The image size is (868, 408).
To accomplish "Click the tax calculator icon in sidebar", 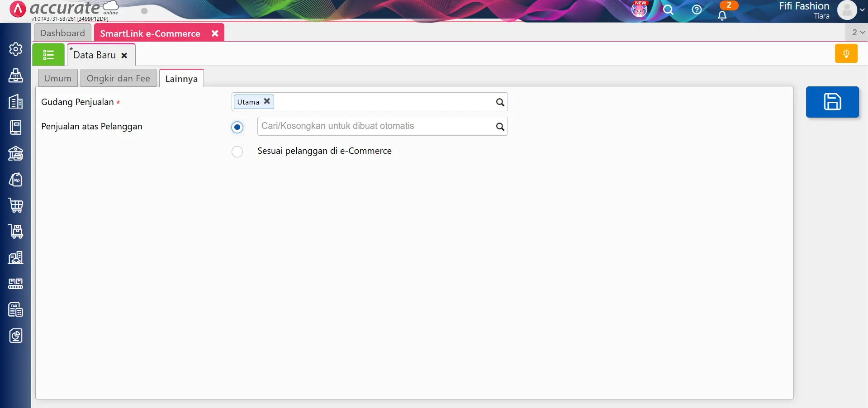I will click(16, 309).
